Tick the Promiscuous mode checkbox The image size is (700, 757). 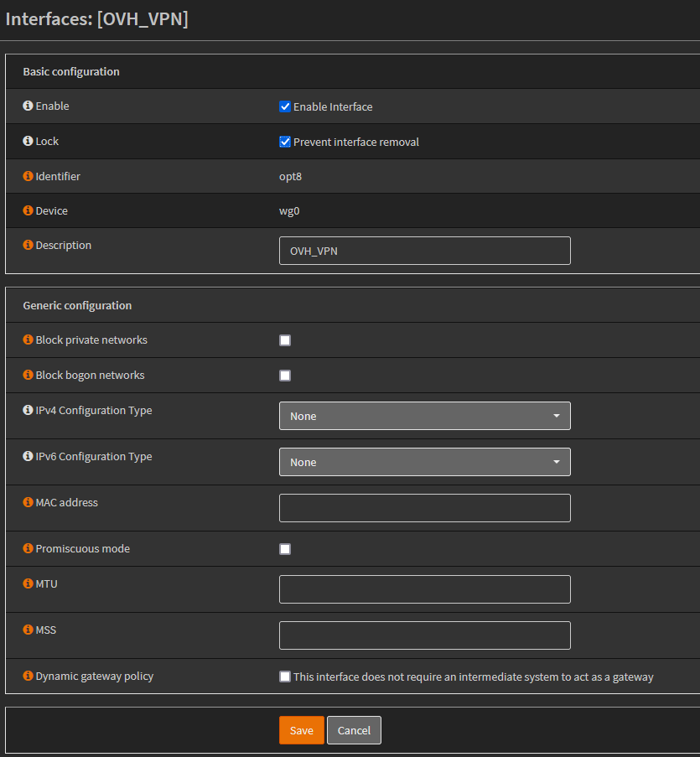coord(285,549)
